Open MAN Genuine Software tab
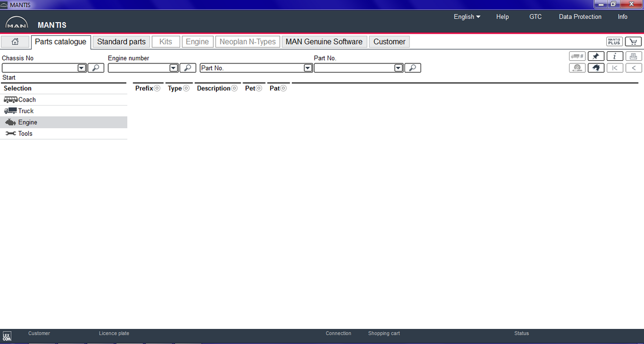 coord(324,42)
